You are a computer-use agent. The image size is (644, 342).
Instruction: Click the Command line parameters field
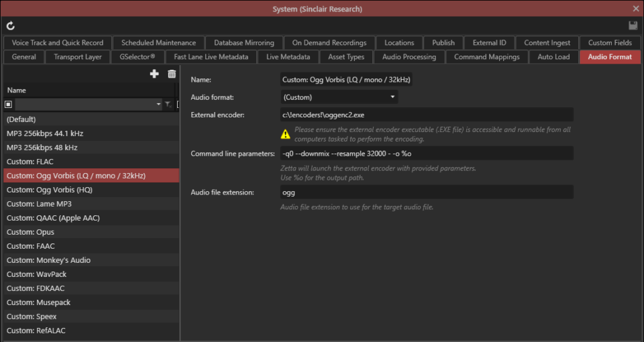click(x=427, y=154)
